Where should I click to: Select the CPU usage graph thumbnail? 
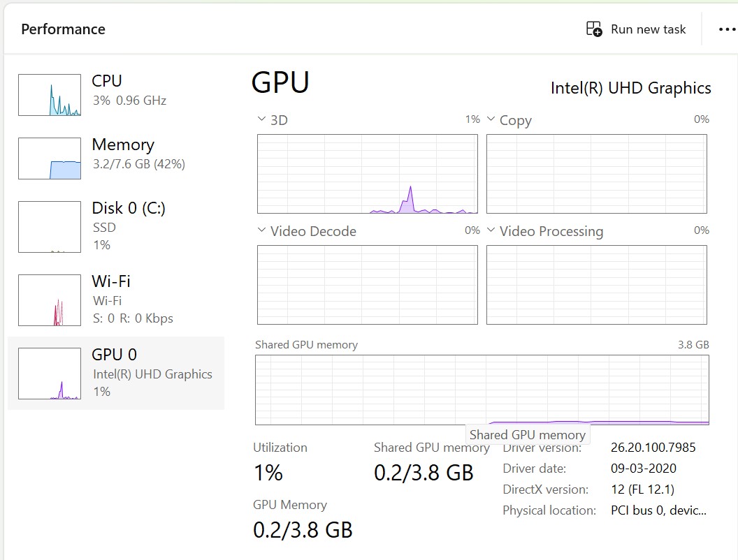(50, 95)
